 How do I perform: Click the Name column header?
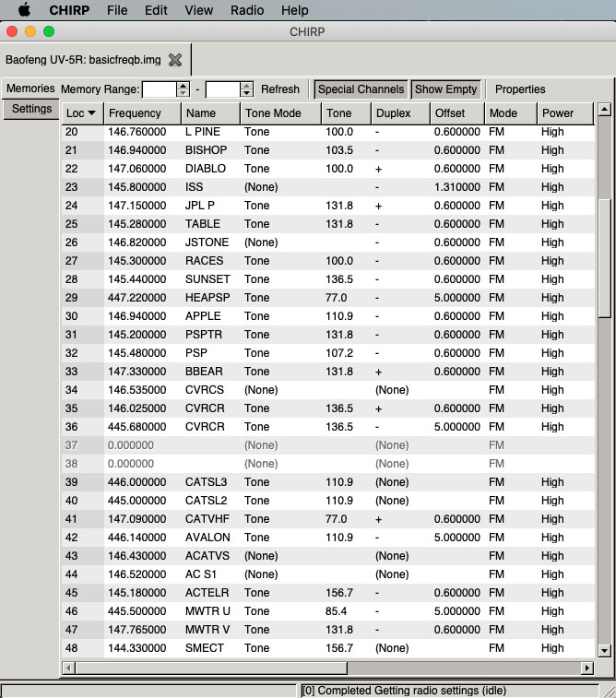pyautogui.click(x=210, y=113)
